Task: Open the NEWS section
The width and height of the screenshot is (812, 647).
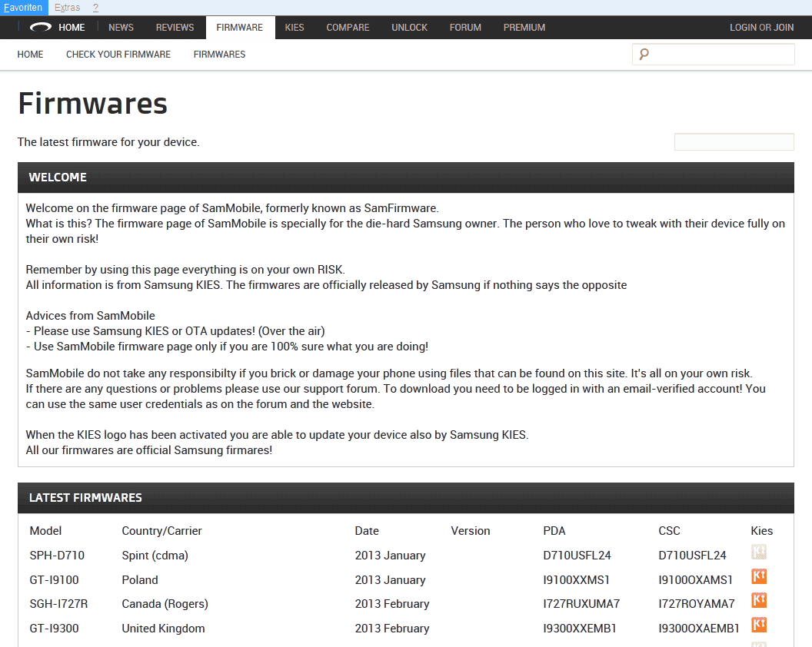Action: coord(121,28)
